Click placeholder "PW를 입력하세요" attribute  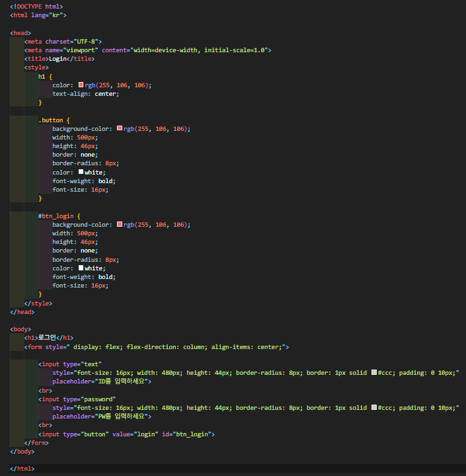(x=102, y=416)
